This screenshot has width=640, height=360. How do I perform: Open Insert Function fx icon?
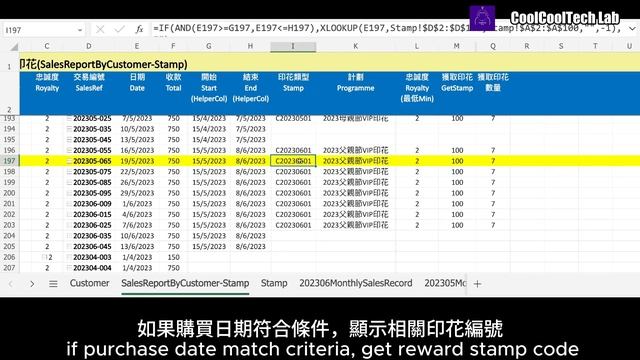click(139, 29)
